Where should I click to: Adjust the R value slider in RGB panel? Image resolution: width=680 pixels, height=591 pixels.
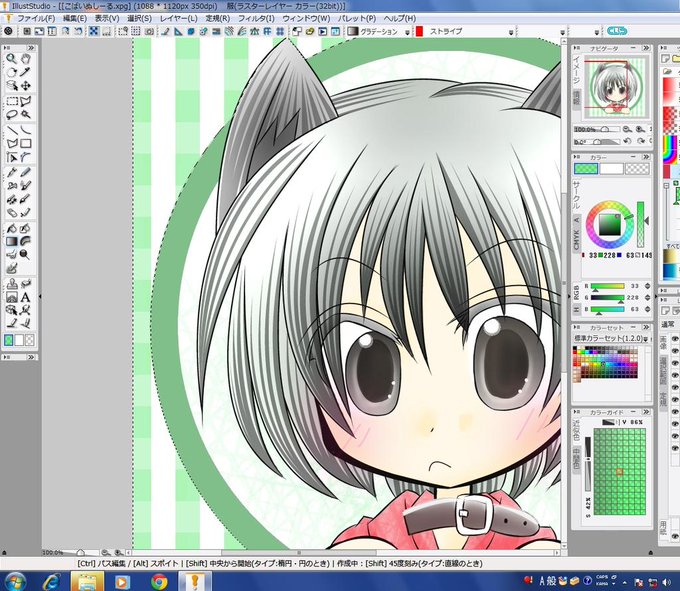pyautogui.click(x=607, y=287)
